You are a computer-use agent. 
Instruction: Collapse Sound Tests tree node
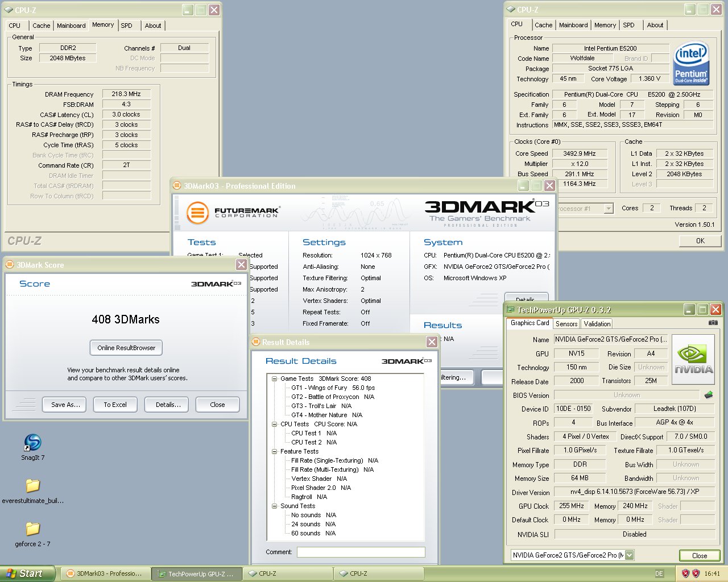click(x=274, y=506)
